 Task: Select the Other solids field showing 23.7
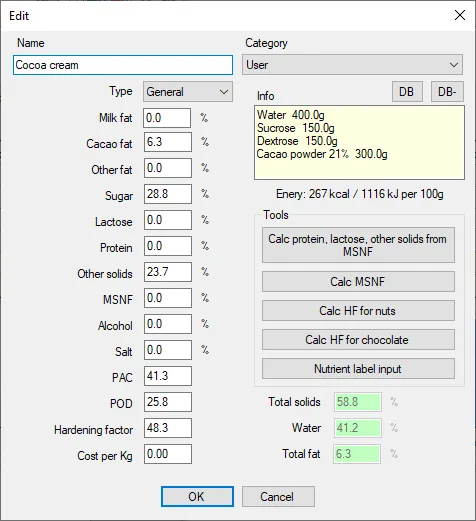[167, 272]
